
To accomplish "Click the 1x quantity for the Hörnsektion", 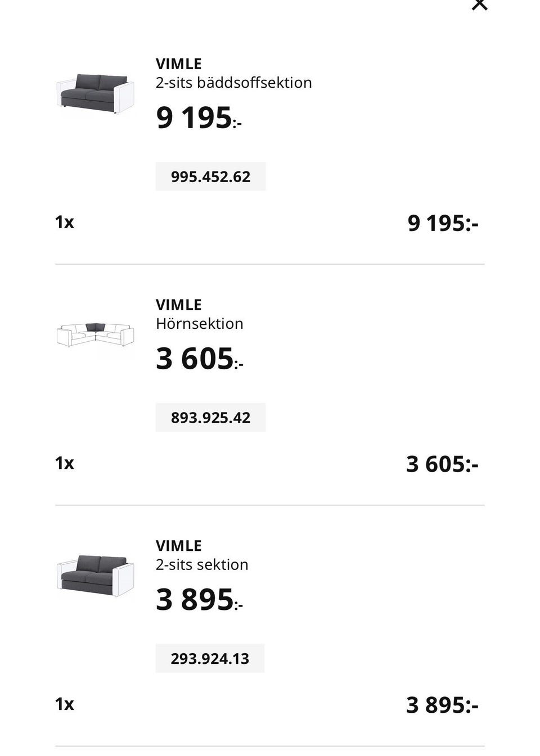I will pyautogui.click(x=65, y=463).
